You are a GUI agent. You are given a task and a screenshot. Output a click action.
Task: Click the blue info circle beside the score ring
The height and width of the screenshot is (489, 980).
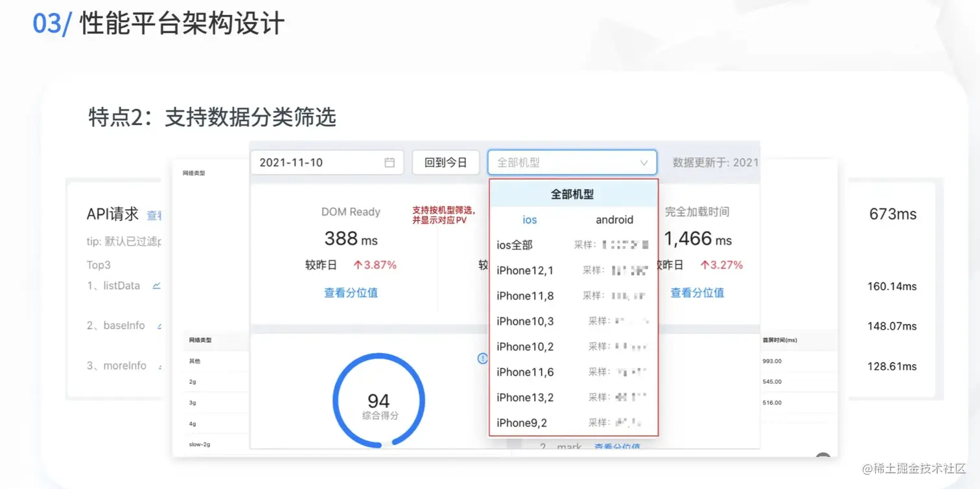tap(482, 358)
